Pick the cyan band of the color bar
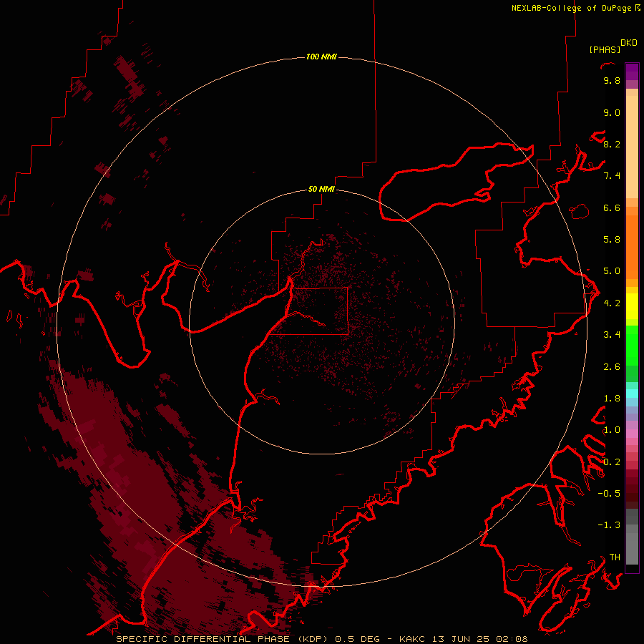 click(x=632, y=394)
